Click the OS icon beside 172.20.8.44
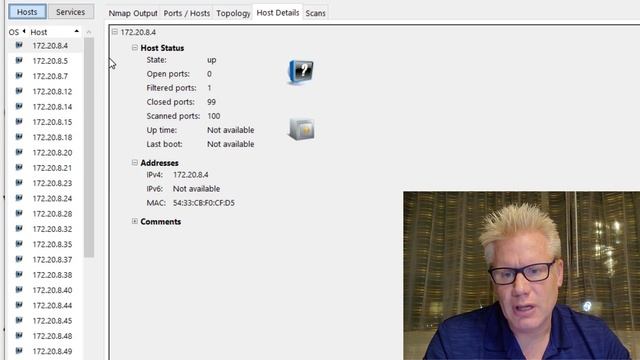Screen dimensions: 640x360 [19, 305]
